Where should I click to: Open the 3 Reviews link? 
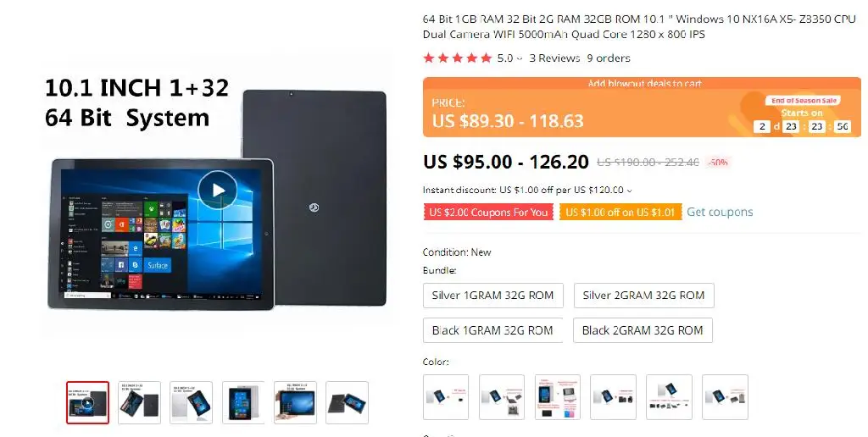[x=554, y=58]
